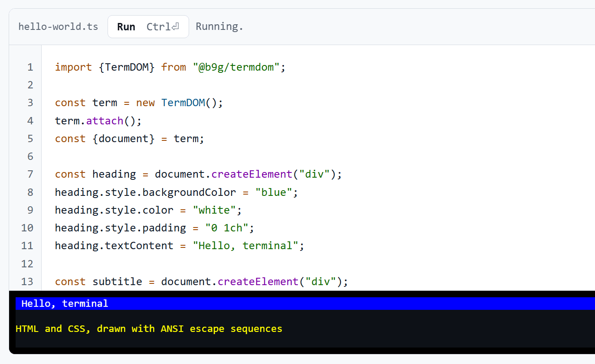Click line number 13 in the gutter

tap(27, 282)
